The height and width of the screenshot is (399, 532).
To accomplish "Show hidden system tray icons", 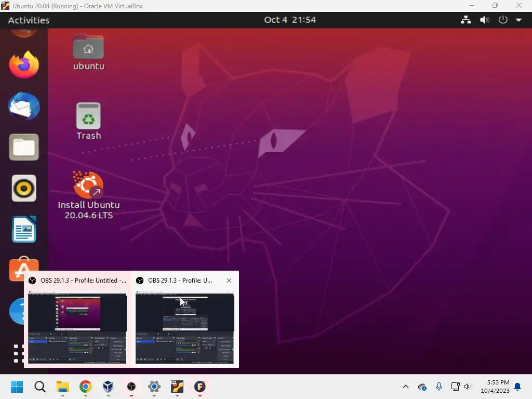I will 405,387.
